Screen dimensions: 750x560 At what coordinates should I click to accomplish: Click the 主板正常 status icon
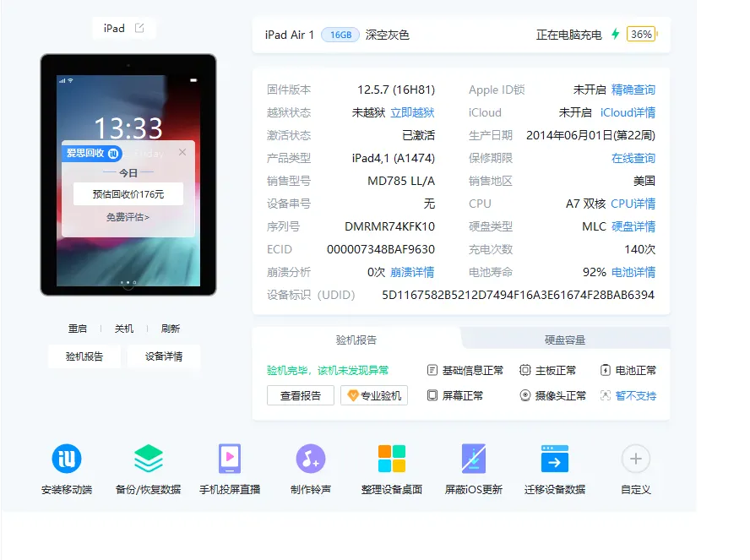(525, 370)
